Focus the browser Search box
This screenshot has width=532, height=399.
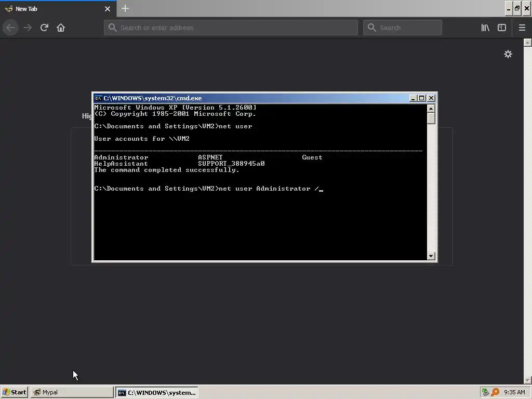tap(403, 28)
